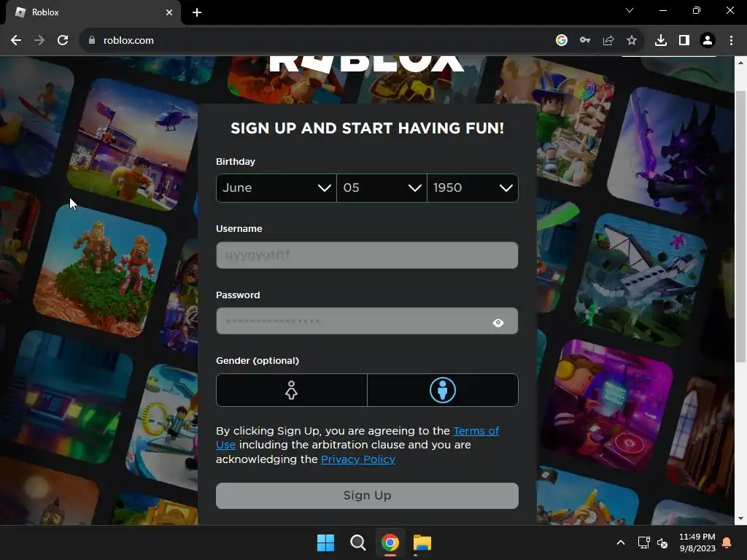The image size is (747, 560).
Task: Toggle Chrome side panel
Action: tap(684, 41)
